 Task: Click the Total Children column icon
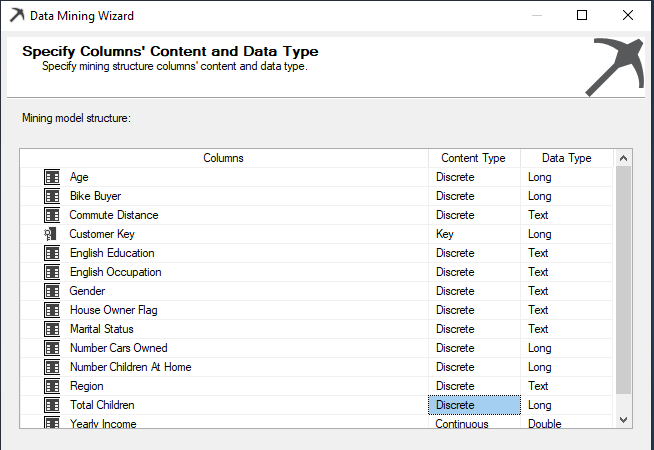tap(52, 405)
